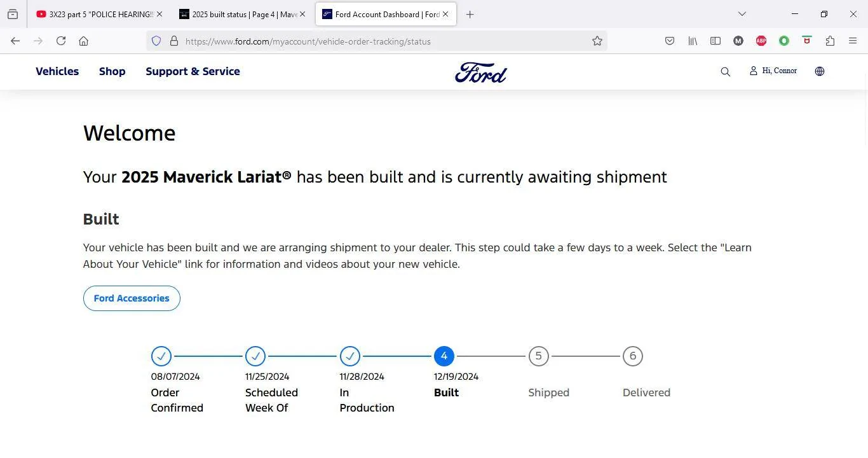Toggle the browser sidebar
Image resolution: width=868 pixels, height=458 pixels.
point(715,41)
